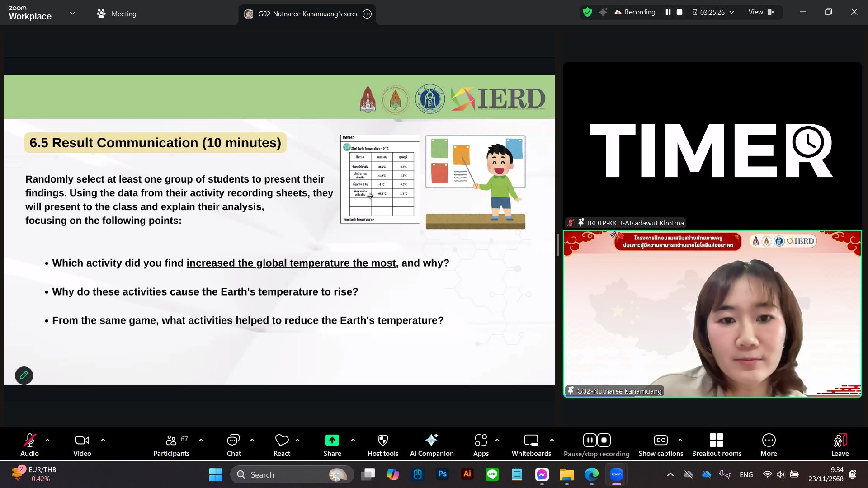Image resolution: width=868 pixels, height=488 pixels.
Task: Click the annotation pencil on the slide
Action: click(x=24, y=375)
